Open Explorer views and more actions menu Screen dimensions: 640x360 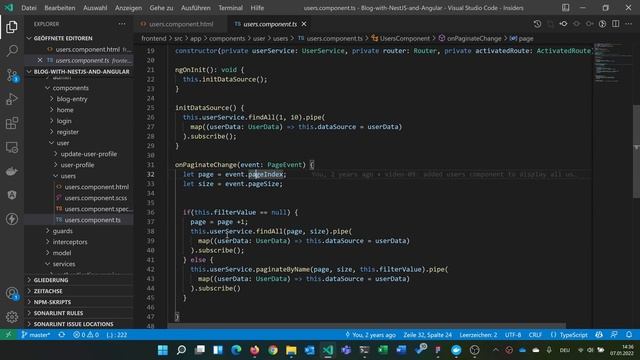tap(122, 24)
